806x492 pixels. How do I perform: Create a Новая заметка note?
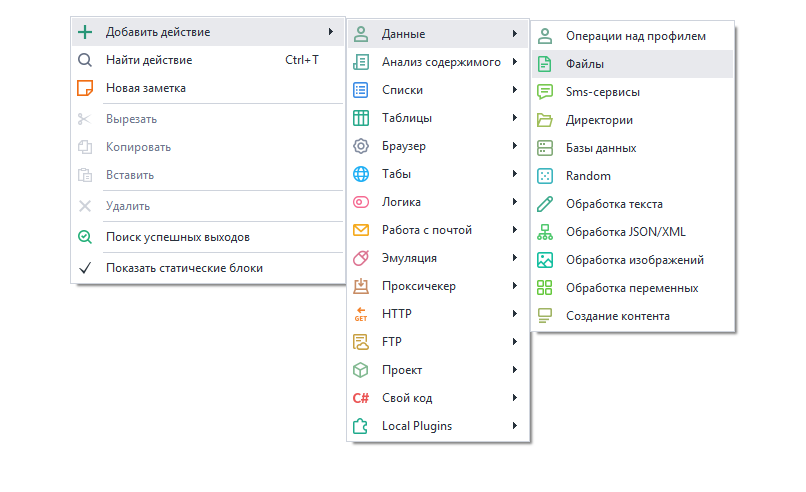pyautogui.click(x=145, y=88)
